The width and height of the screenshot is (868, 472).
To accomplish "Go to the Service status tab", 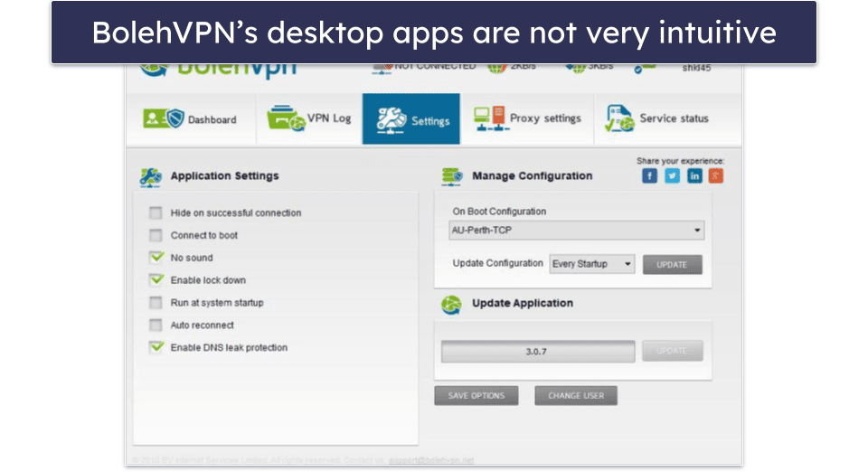I will pos(667,119).
